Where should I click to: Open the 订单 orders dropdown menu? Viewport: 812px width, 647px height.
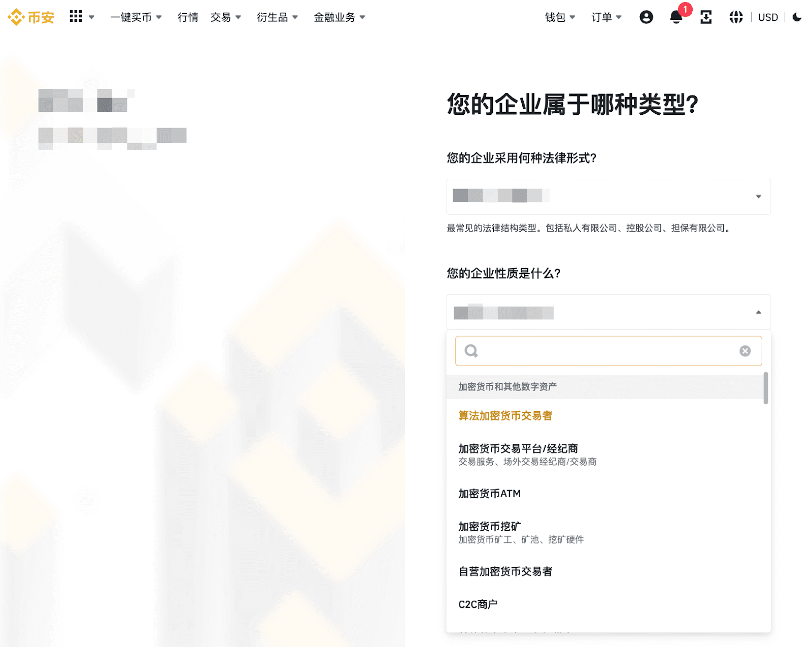(606, 17)
